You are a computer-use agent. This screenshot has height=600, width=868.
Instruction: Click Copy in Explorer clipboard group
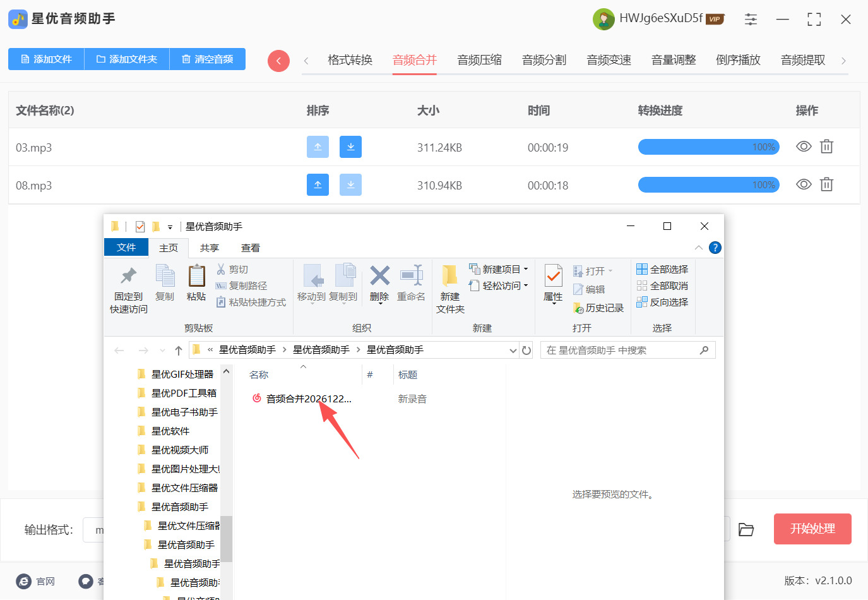tap(165, 284)
